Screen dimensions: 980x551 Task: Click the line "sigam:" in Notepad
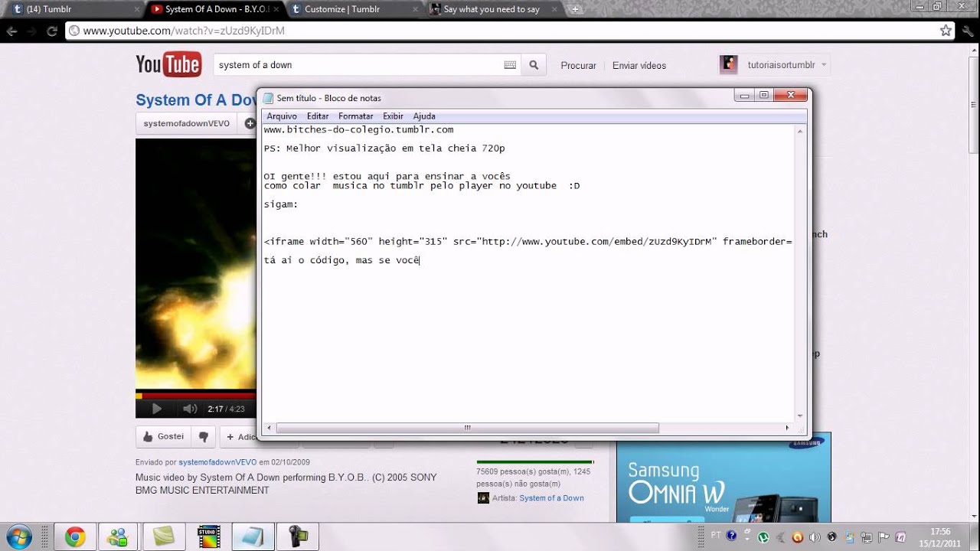(281, 204)
